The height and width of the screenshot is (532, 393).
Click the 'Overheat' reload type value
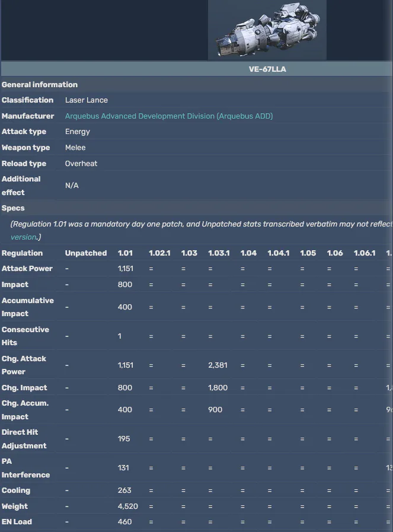(81, 164)
